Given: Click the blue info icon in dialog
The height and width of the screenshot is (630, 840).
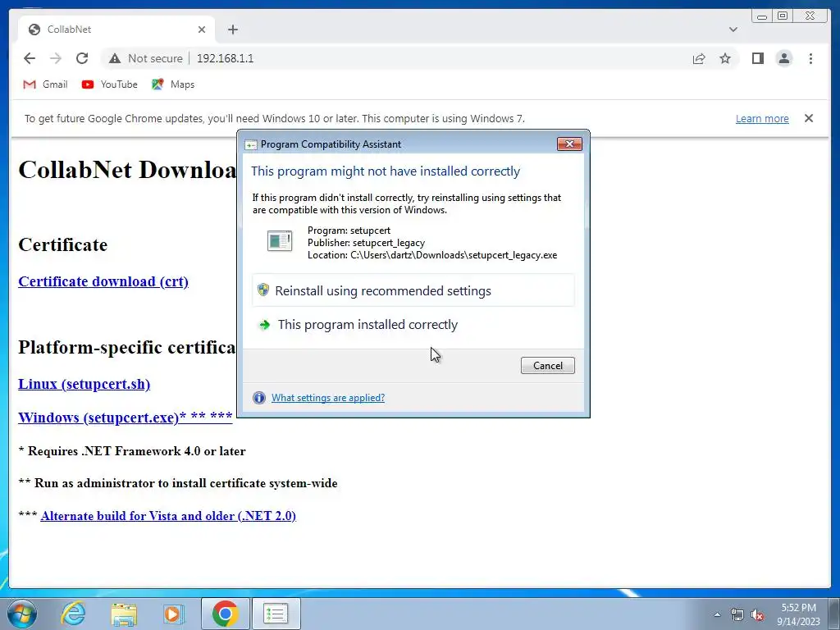Looking at the screenshot, I should (259, 398).
